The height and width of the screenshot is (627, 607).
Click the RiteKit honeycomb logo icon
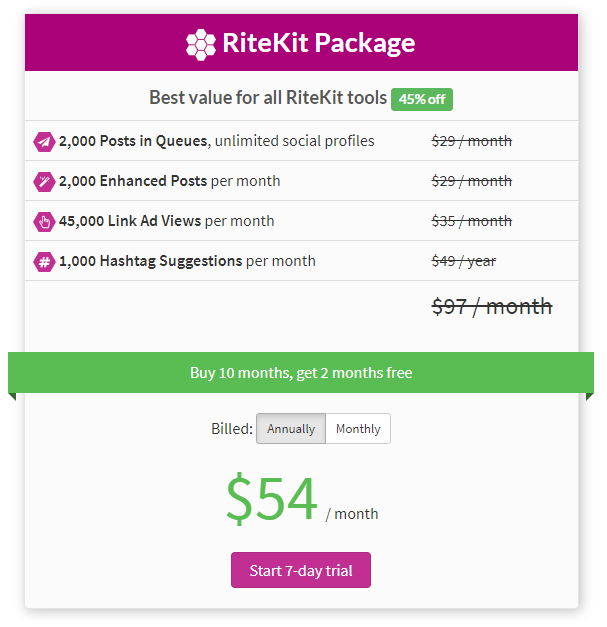click(201, 44)
